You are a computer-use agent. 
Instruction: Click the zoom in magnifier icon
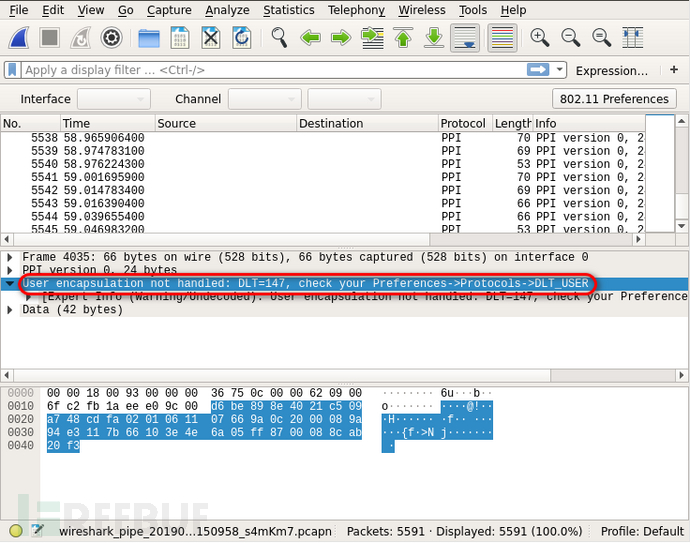coord(540,38)
